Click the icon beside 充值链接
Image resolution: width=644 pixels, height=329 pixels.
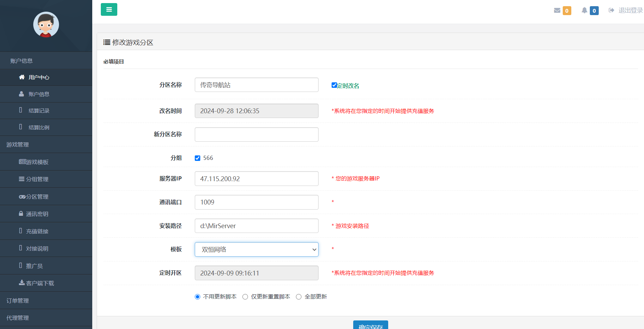[21, 231]
